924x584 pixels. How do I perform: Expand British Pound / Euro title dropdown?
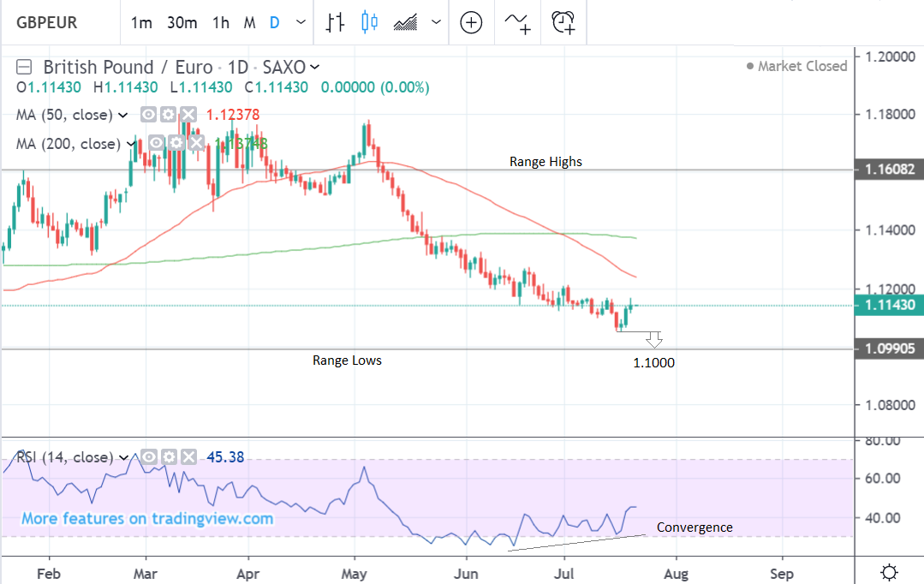point(315,67)
